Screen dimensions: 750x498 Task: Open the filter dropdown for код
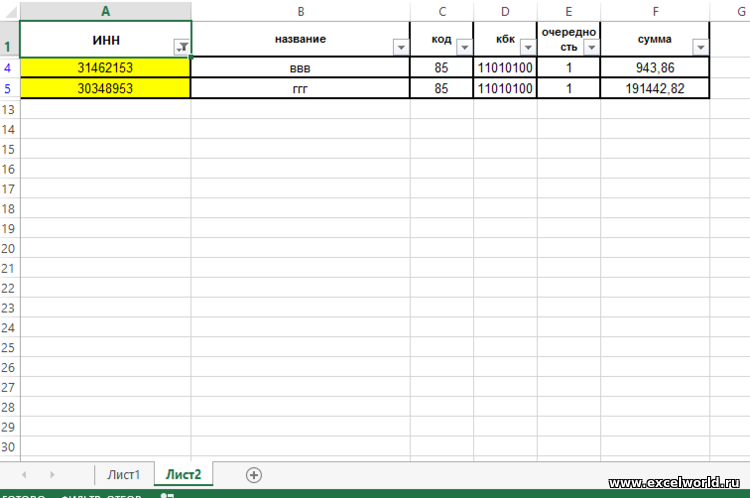(x=464, y=47)
